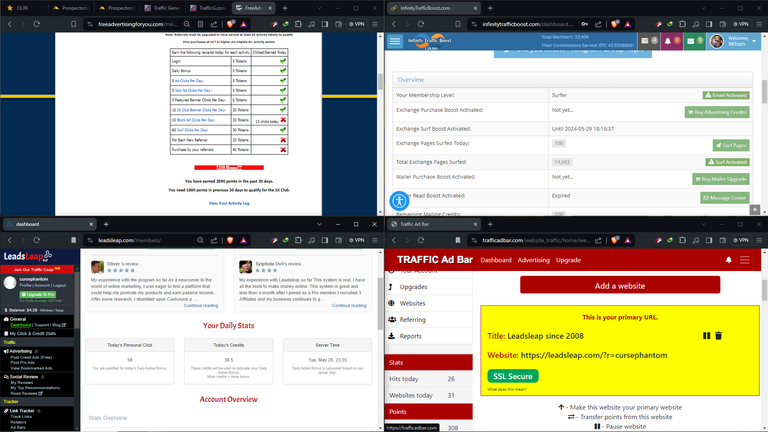Reload the trafficadbar.com page

pyautogui.click(x=421, y=240)
